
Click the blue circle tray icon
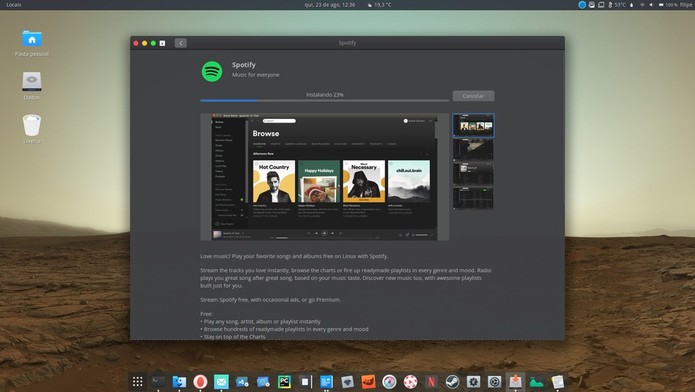coord(582,4)
